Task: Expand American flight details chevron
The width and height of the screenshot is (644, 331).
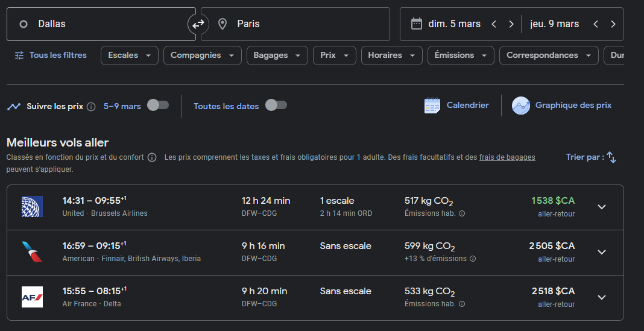Action: [x=602, y=252]
